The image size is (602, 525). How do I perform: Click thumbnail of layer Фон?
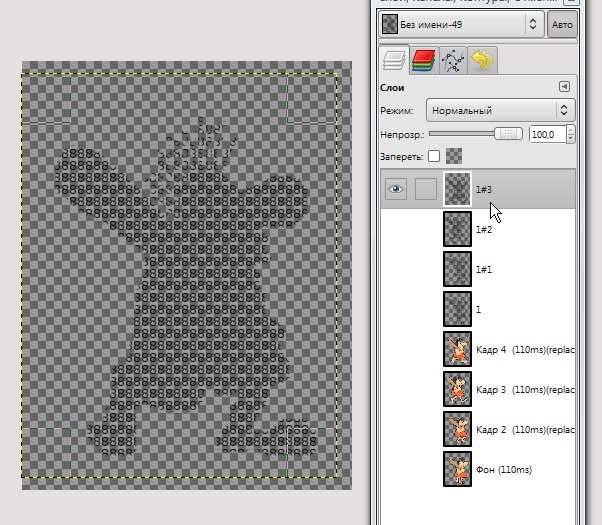point(457,469)
